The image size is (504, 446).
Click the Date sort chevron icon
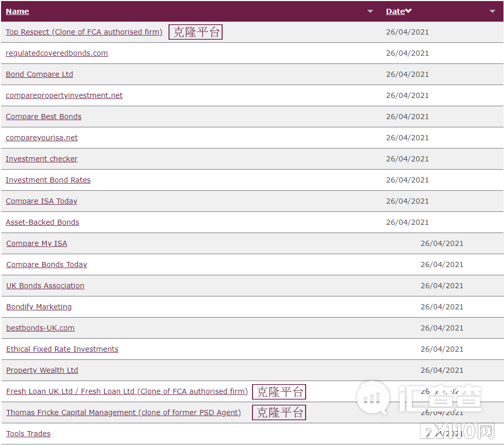[409, 11]
